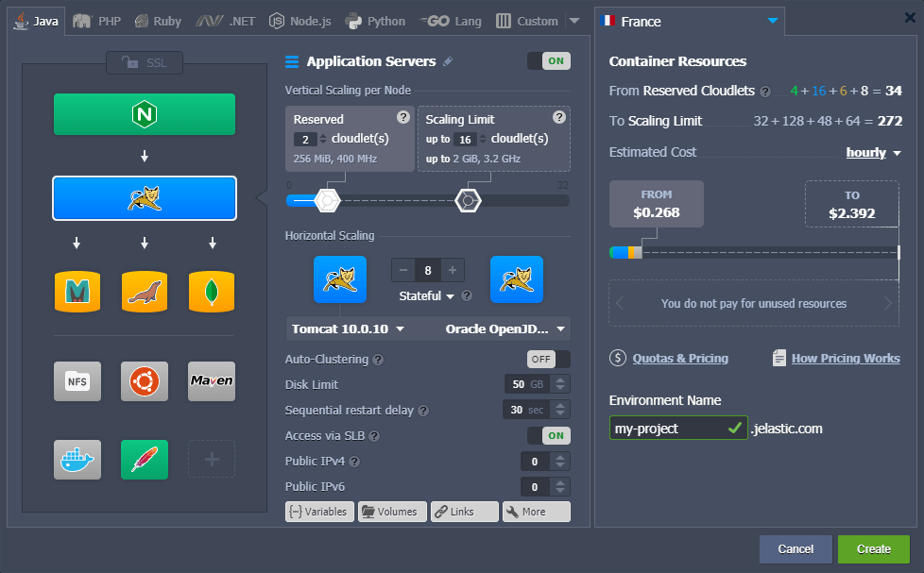Adjust Reserved cloudlets spinner arrows
The height and width of the screenshot is (573, 924).
click(x=322, y=139)
